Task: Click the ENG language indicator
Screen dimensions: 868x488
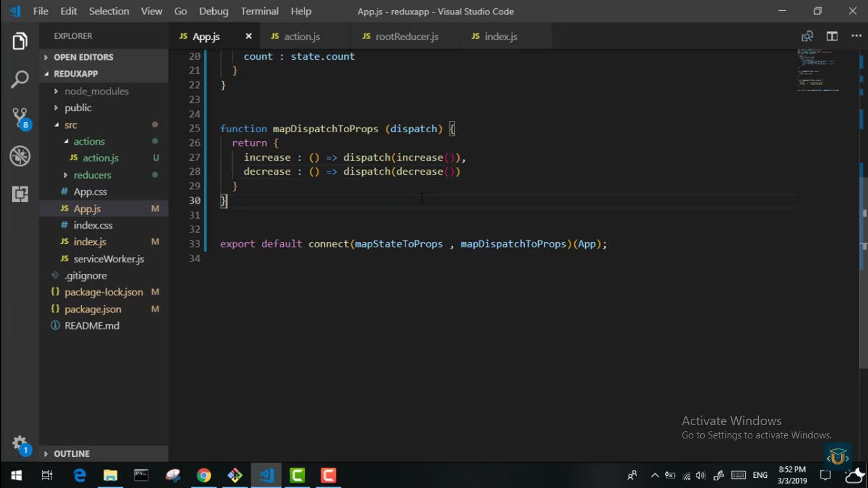Action: pyautogui.click(x=760, y=475)
